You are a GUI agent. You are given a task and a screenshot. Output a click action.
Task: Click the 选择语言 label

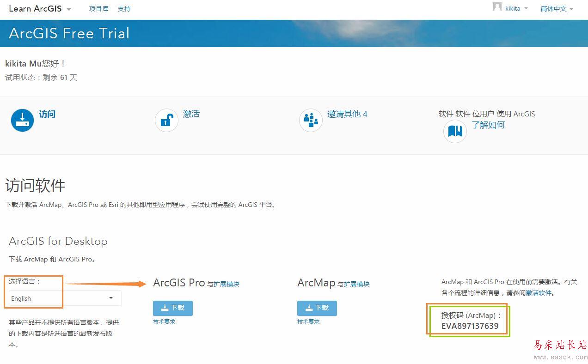tap(24, 281)
